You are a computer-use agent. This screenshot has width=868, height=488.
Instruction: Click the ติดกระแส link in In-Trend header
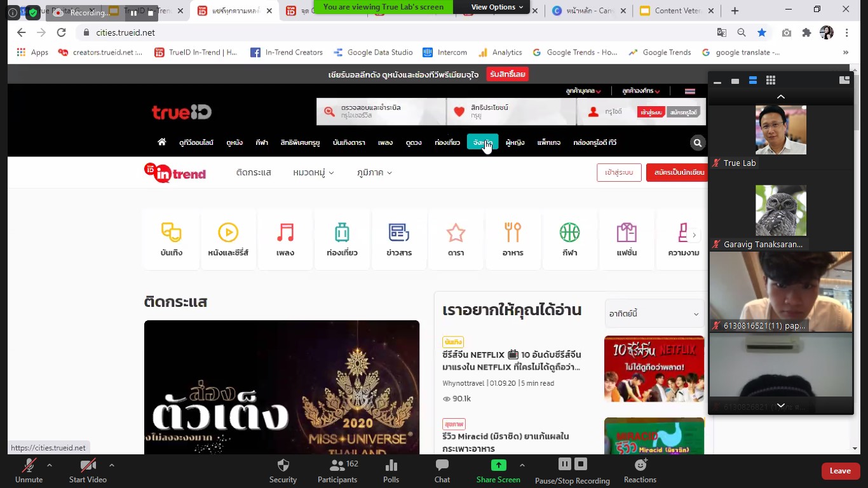coord(254,172)
